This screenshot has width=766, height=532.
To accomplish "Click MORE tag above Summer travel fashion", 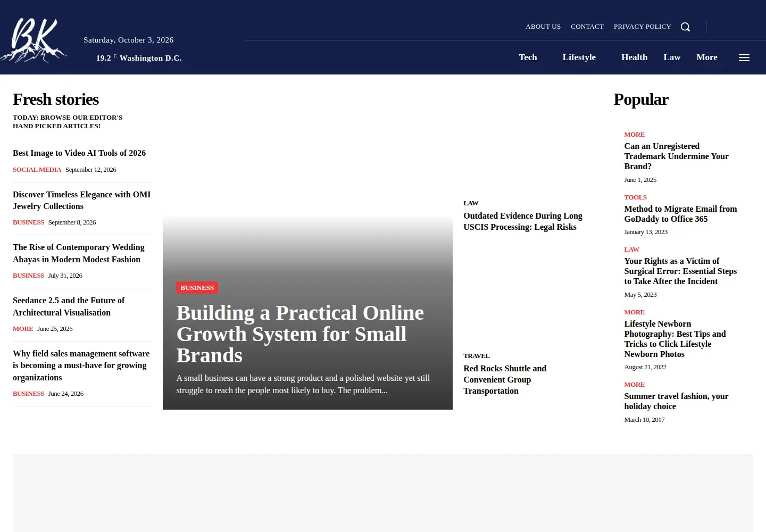I will 634,385.
